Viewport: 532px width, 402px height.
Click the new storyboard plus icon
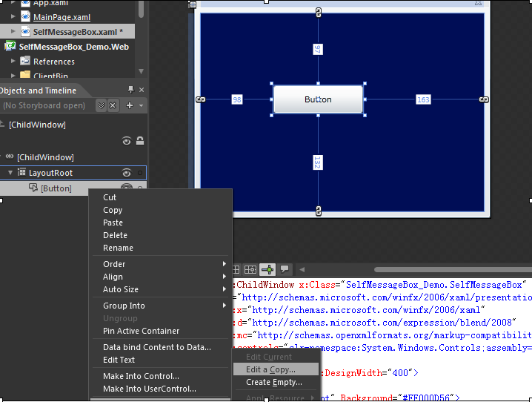(x=130, y=106)
